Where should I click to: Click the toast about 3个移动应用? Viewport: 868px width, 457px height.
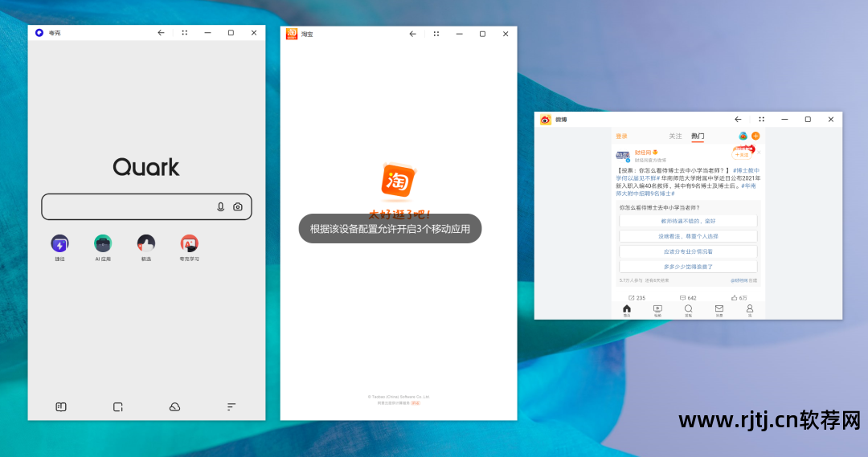tap(391, 228)
